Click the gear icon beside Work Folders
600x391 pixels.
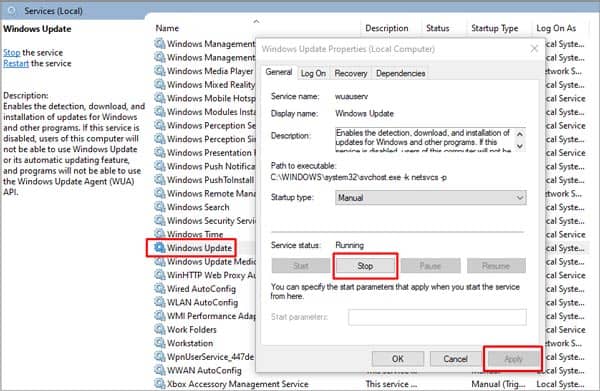pos(160,329)
